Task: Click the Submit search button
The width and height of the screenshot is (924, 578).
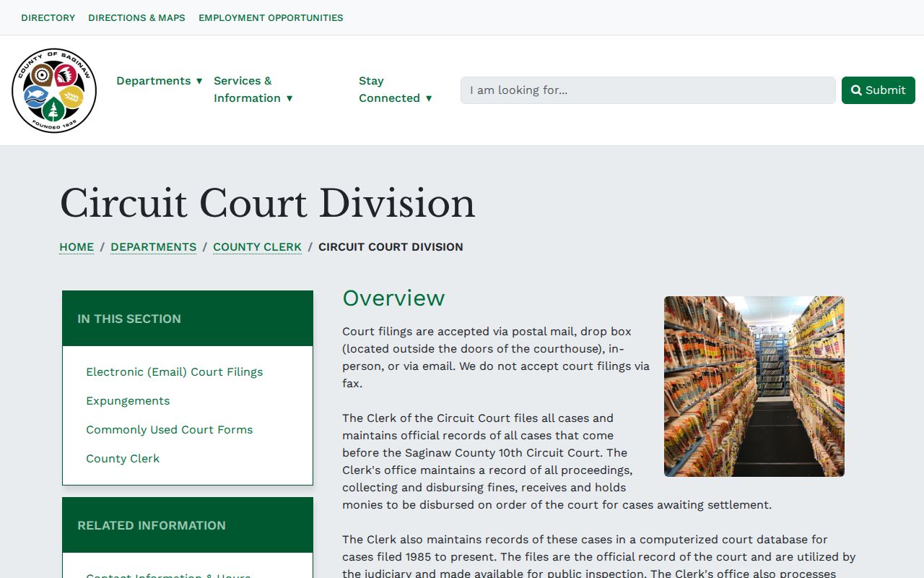Action: (879, 90)
